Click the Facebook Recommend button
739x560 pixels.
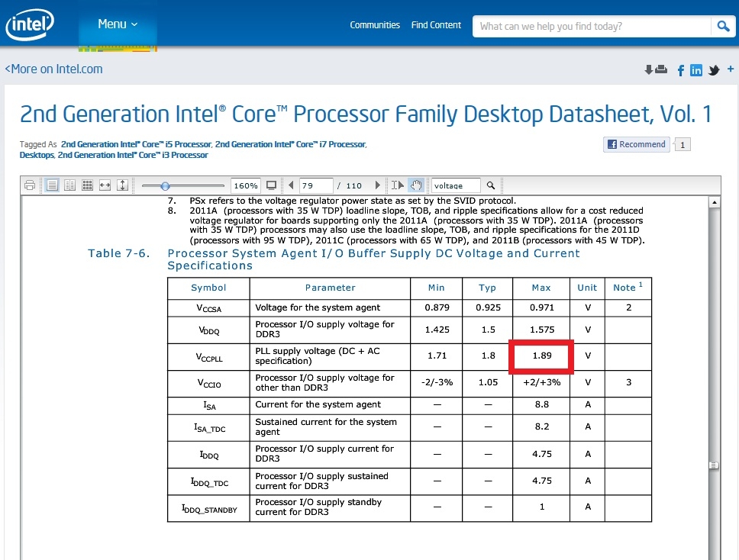[637, 144]
